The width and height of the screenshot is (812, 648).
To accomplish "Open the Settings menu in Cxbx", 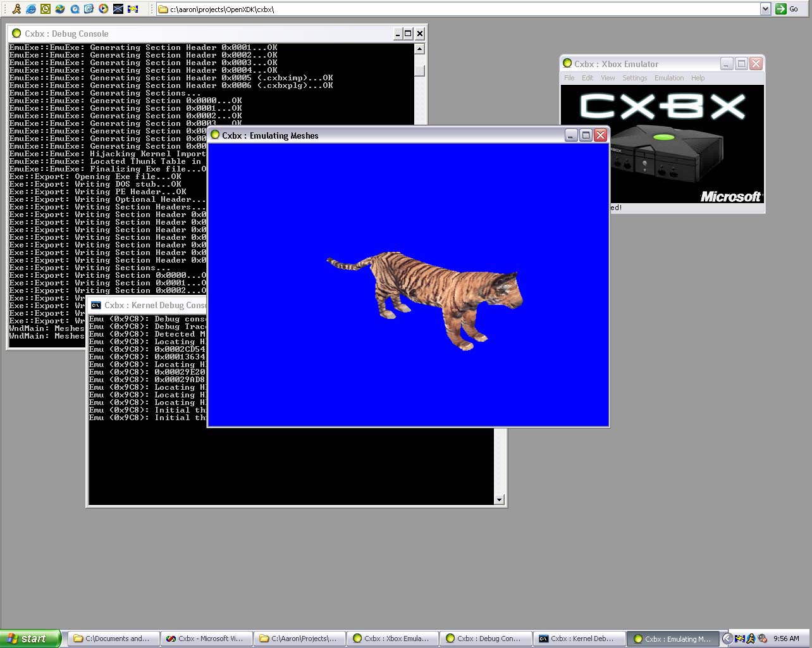I will 634,78.
